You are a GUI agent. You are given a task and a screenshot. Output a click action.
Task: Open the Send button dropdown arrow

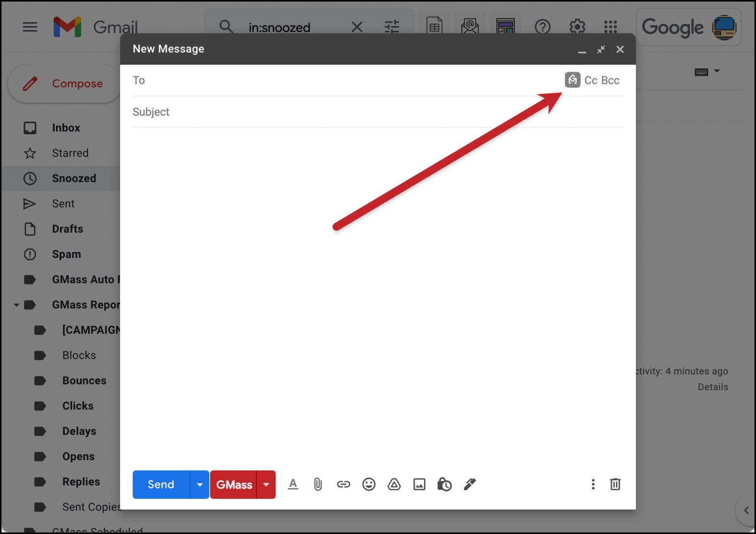pos(199,484)
